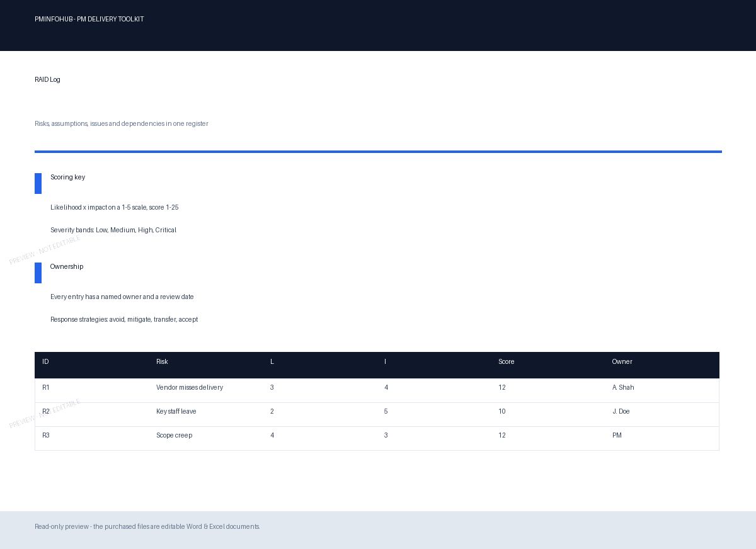The width and height of the screenshot is (756, 549).
Task: Select likelihood value 4 in the R3 row
Action: (272, 435)
